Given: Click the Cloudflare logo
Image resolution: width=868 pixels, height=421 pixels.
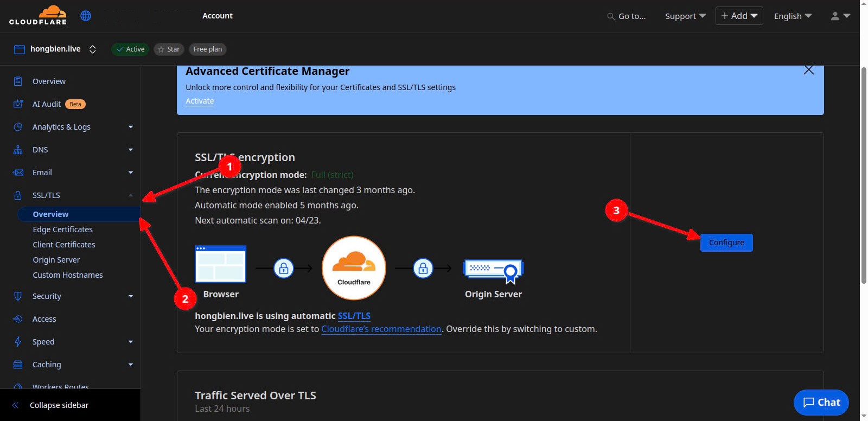Looking at the screenshot, I should click(x=38, y=15).
